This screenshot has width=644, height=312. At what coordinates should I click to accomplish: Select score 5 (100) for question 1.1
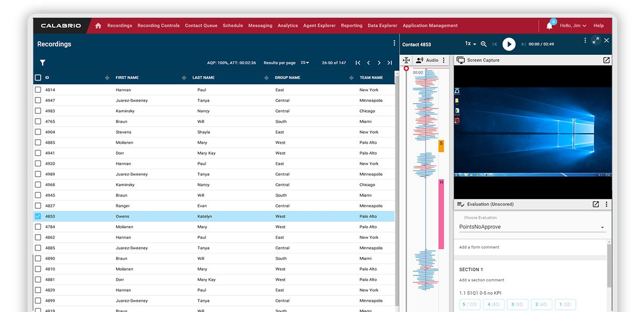(x=469, y=304)
